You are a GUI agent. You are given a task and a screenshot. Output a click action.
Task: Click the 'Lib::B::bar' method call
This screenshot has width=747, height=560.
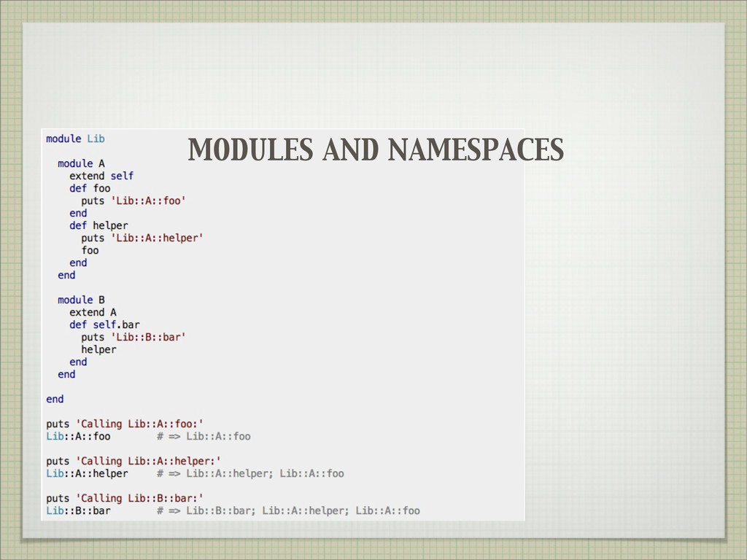click(78, 510)
